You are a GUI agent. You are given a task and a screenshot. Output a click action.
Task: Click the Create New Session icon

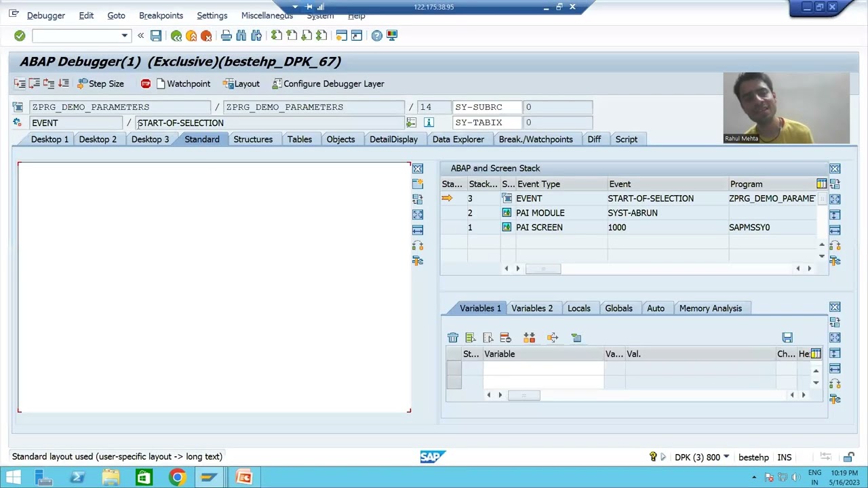pos(342,35)
